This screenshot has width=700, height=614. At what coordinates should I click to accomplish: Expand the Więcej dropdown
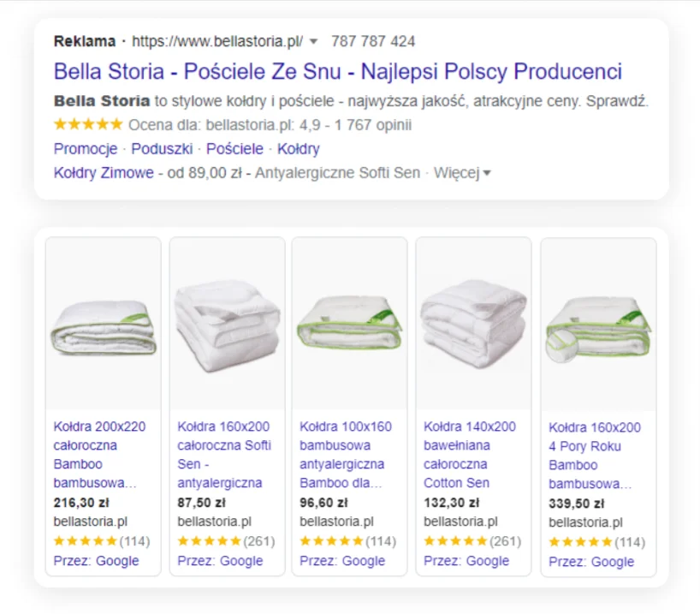(462, 173)
